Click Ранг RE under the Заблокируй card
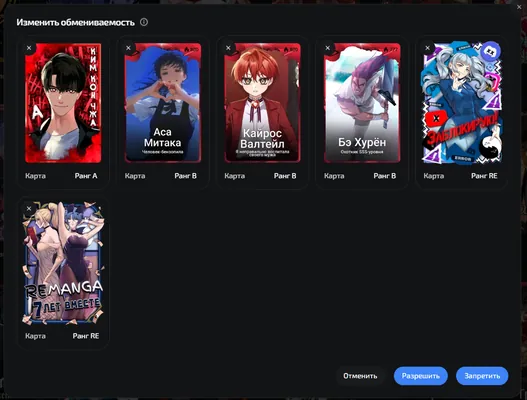Viewport: 527px width, 400px height. pyautogui.click(x=484, y=176)
